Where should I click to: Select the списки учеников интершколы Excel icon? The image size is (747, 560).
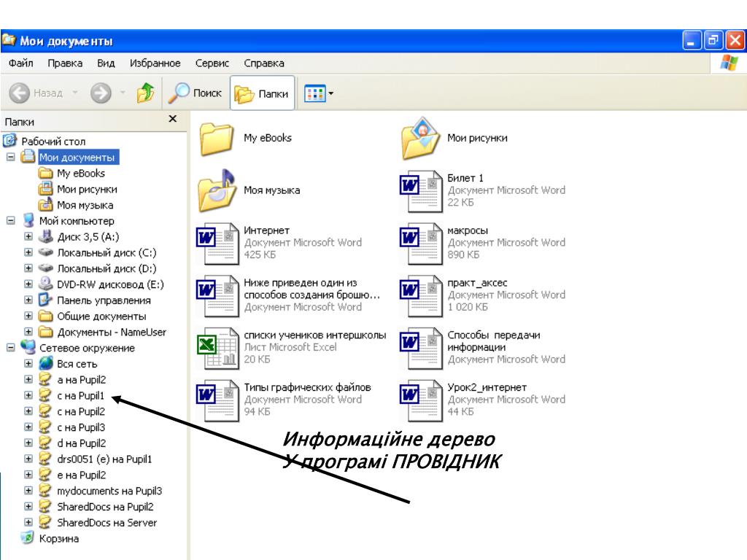[217, 348]
